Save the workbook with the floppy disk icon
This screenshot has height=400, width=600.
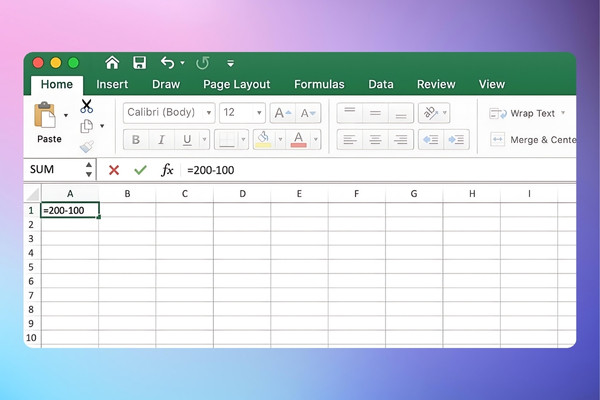139,62
